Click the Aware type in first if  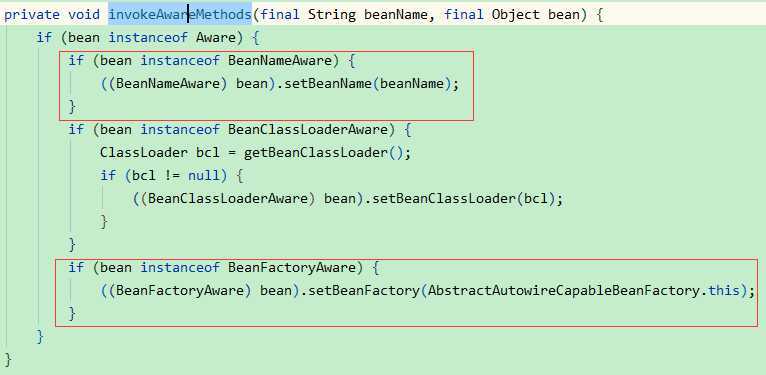click(216, 38)
